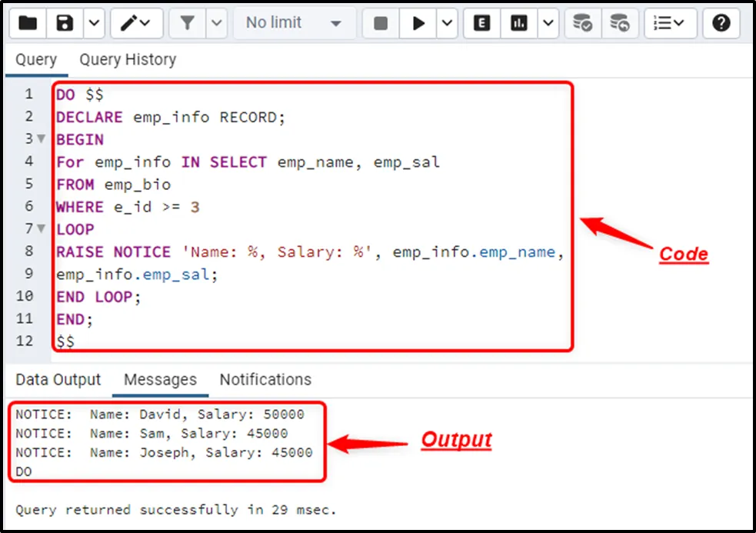The width and height of the screenshot is (756, 533).
Task: Click the Explain Analyze chart icon
Action: 519,23
